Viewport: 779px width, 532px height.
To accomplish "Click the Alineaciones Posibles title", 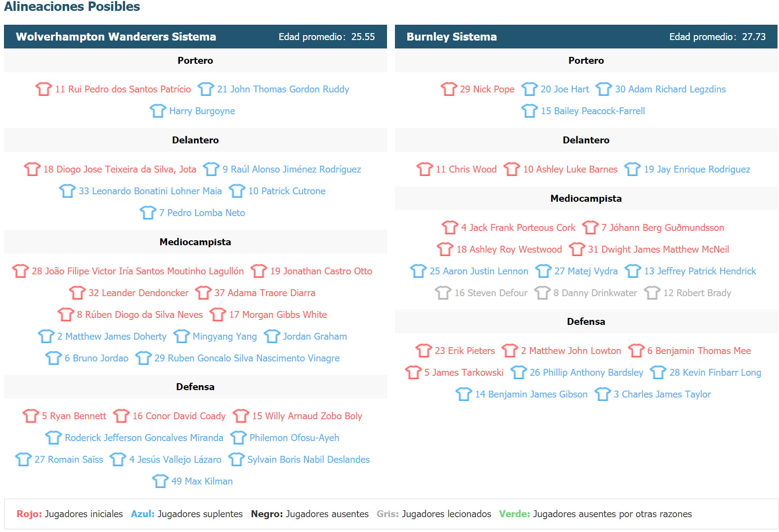I will [72, 6].
